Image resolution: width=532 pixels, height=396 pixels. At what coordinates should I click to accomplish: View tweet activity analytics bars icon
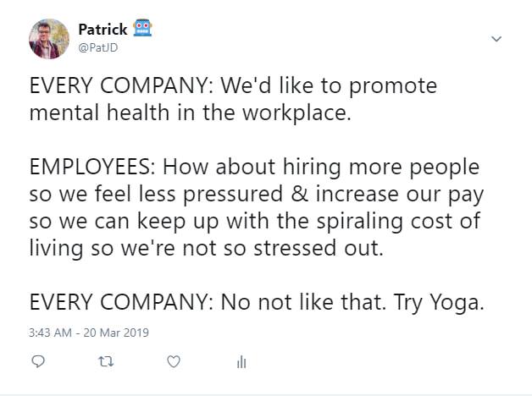[241, 362]
